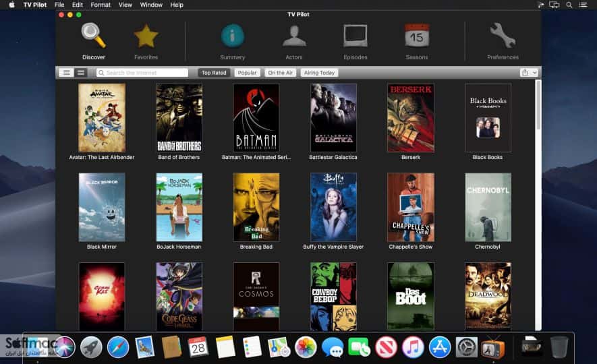
Task: Select the Airing Today filter
Action: [x=319, y=73]
